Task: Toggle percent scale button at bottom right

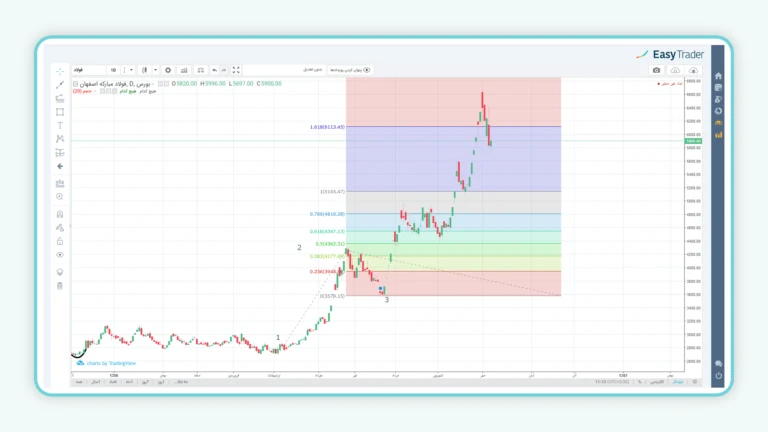Action: pos(640,382)
